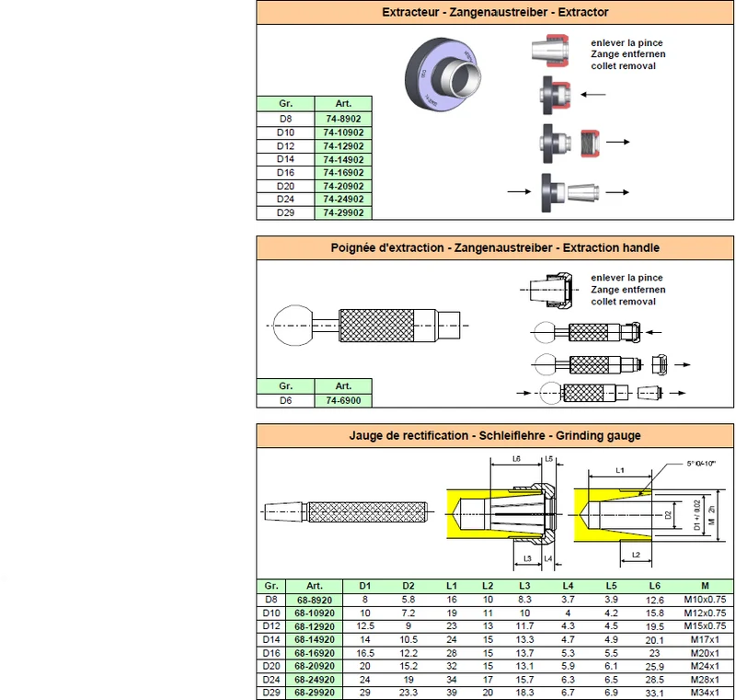
Task: Click article number 74-8902 for D8
Action: tap(343, 119)
